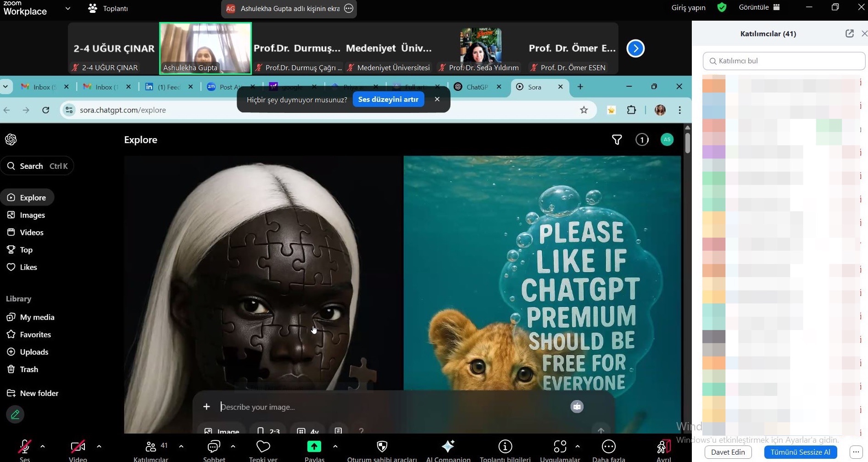Image resolution: width=868 pixels, height=462 pixels.
Task: Open Favorites in library
Action: tap(29, 335)
